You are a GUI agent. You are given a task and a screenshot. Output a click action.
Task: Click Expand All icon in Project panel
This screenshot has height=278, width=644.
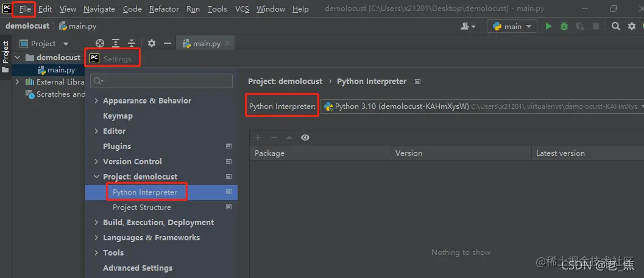coord(116,43)
